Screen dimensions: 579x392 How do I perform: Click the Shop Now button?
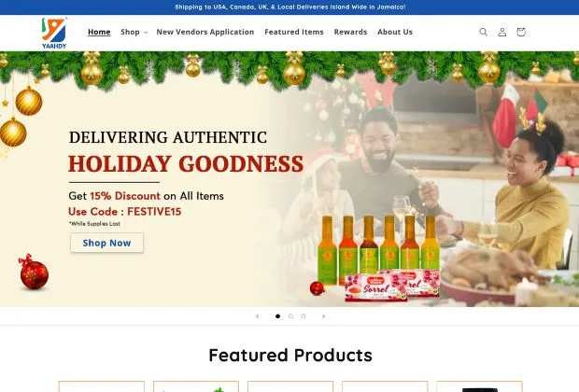coord(106,243)
